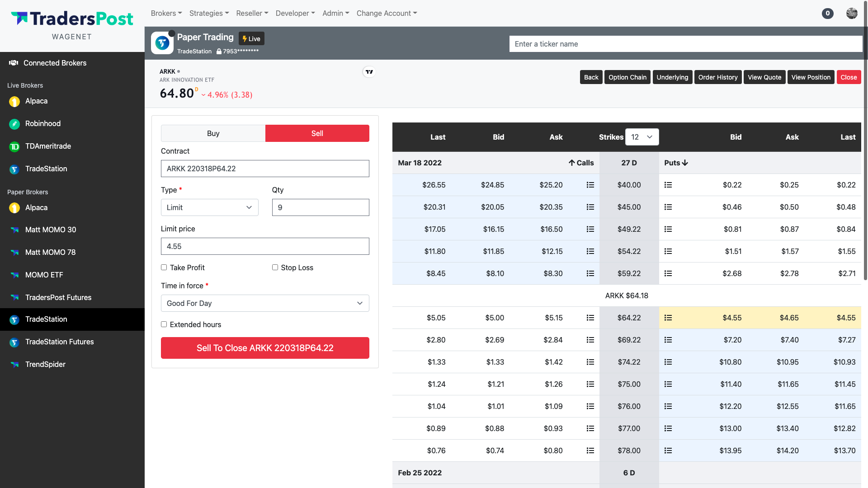Enable the Stop Loss checkbox
The image size is (868, 488).
click(x=275, y=267)
